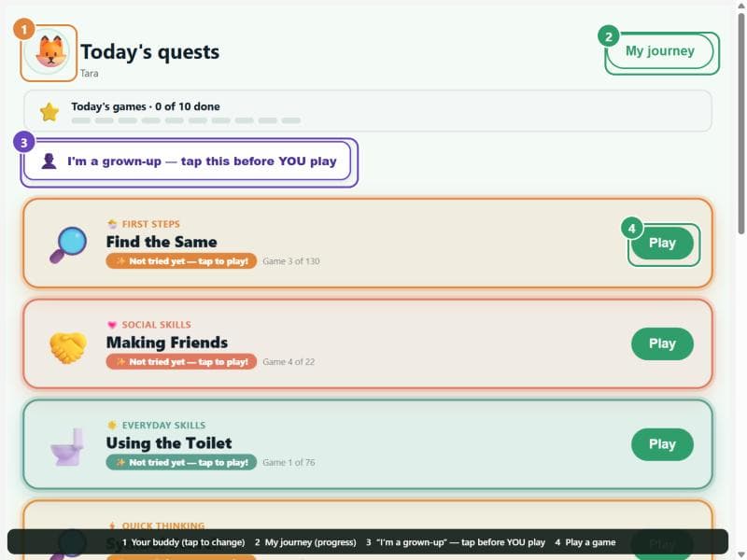The width and height of the screenshot is (747, 560).
Task: Click the scrollbar down arrow
Action: tap(741, 554)
